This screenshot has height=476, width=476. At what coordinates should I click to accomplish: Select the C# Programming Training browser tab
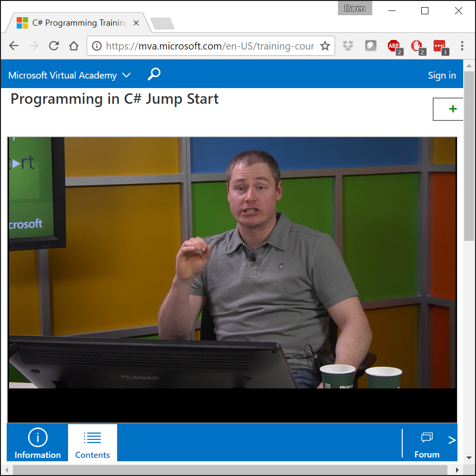78,23
